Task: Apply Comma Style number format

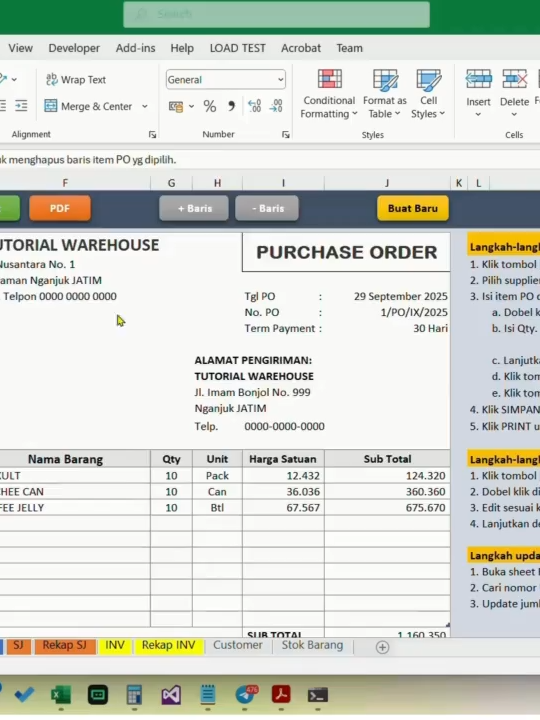Action: point(231,107)
